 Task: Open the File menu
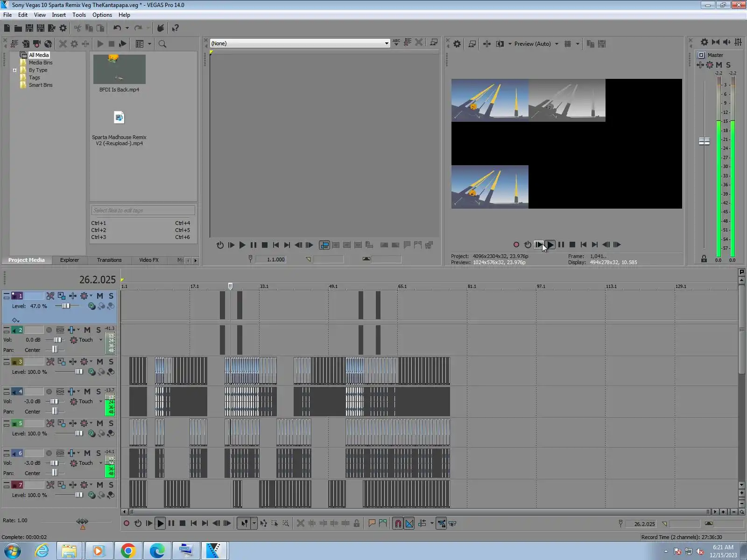pyautogui.click(x=7, y=15)
